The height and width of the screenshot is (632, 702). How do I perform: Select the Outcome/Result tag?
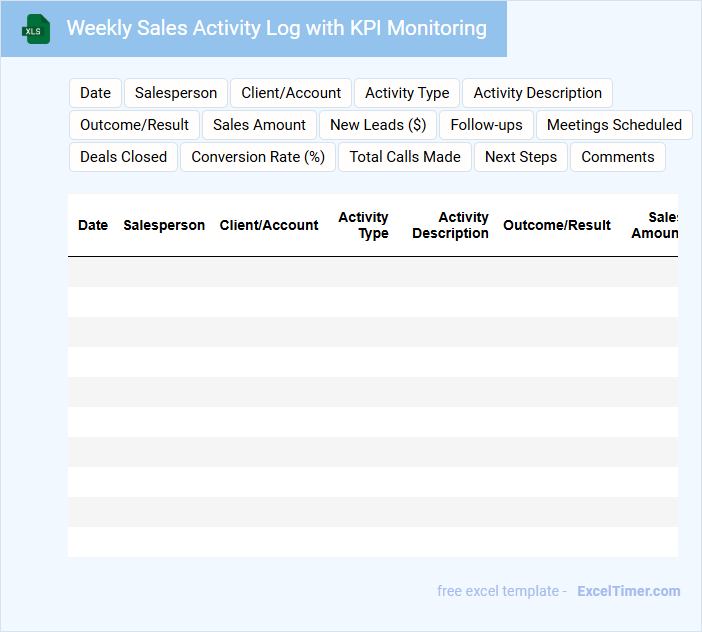tap(134, 125)
